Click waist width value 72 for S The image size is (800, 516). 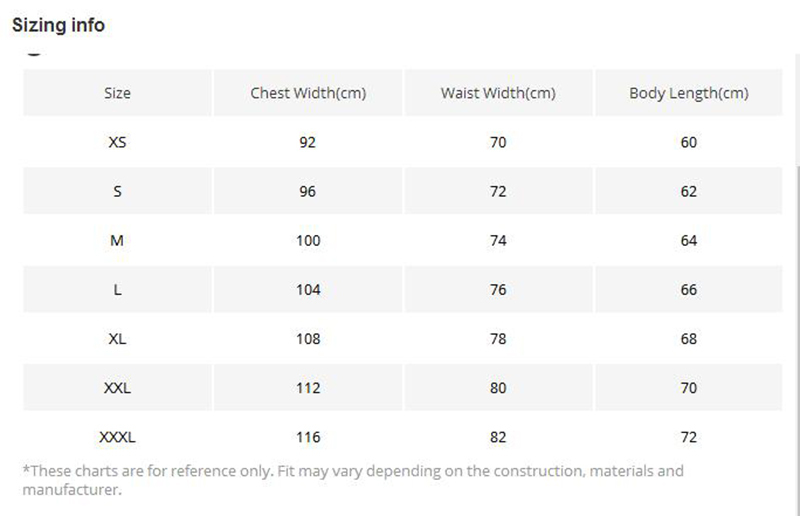[x=498, y=191]
